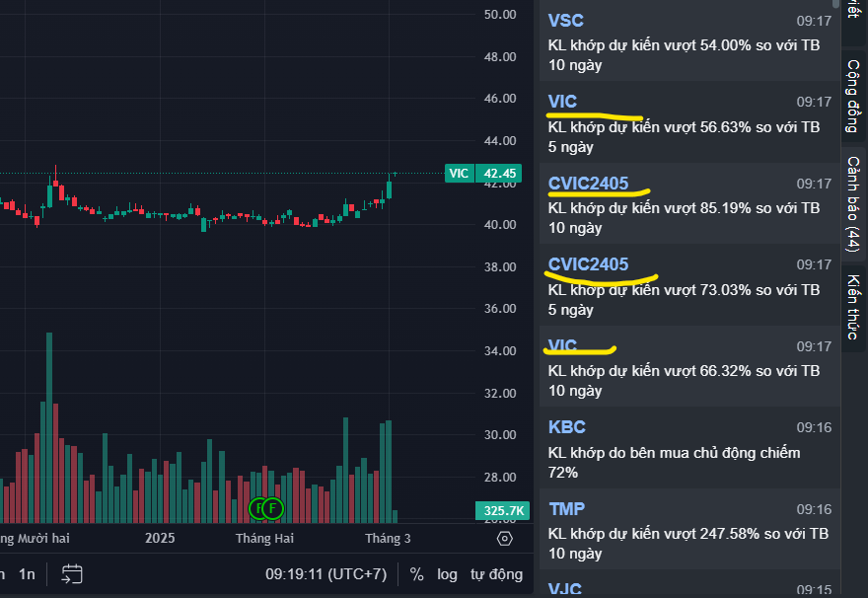Viewport: 868px width, 598px height.
Task: Open the VJC alert ticker
Action: click(x=564, y=588)
